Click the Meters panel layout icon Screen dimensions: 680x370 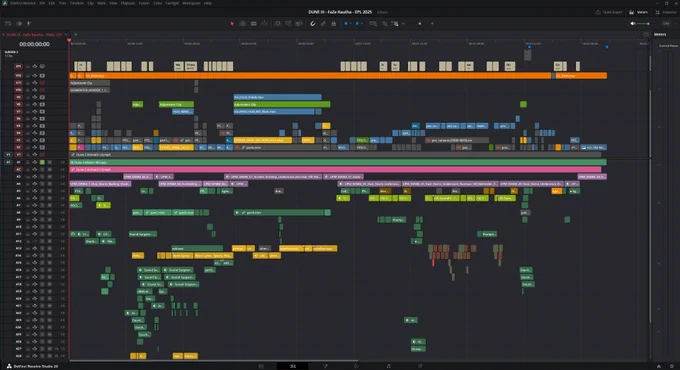646,34
